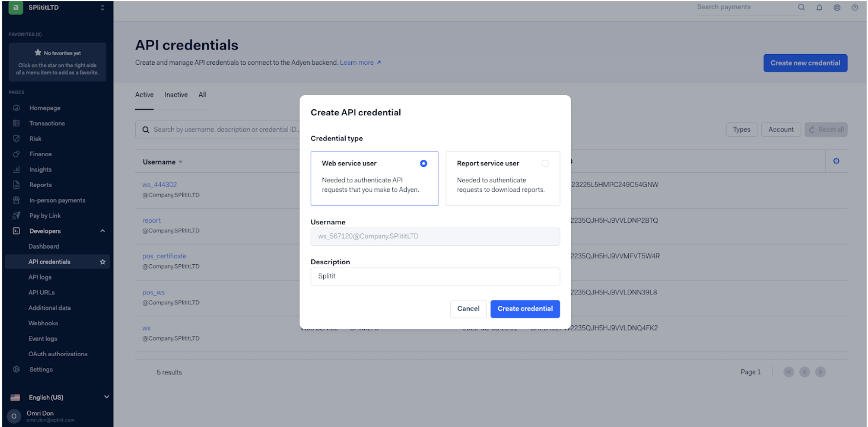Click the Insights chart icon in sidebar
The height and width of the screenshot is (427, 868).
click(16, 170)
